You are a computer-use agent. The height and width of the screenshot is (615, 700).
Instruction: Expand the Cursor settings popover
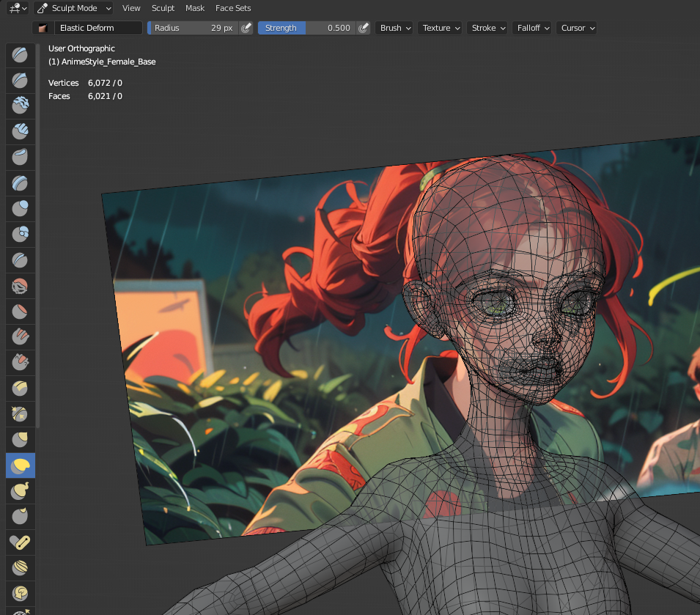576,28
